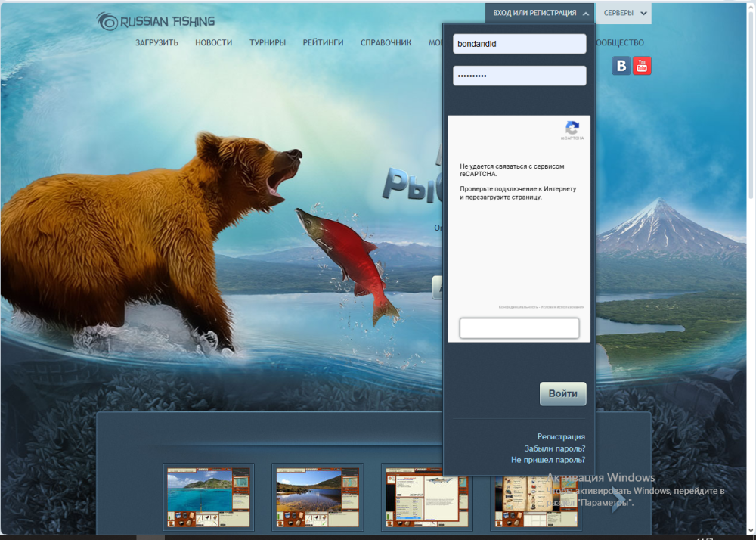The width and height of the screenshot is (756, 540).
Task: Click the Не пришел пароль? link
Action: pos(548,459)
